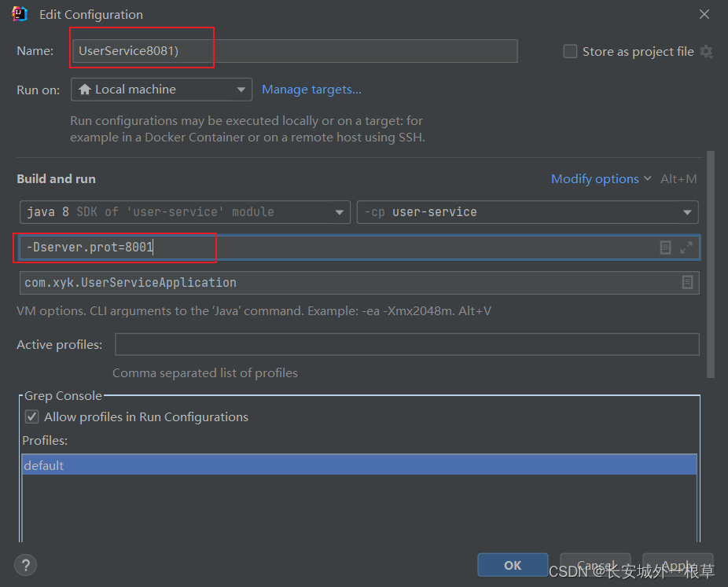Click the IntelliJ IDEA logo in title bar
728x587 pixels.
(20, 14)
